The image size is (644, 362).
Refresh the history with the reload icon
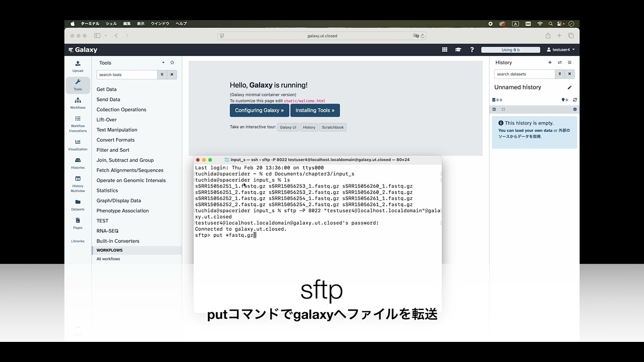tap(575, 100)
